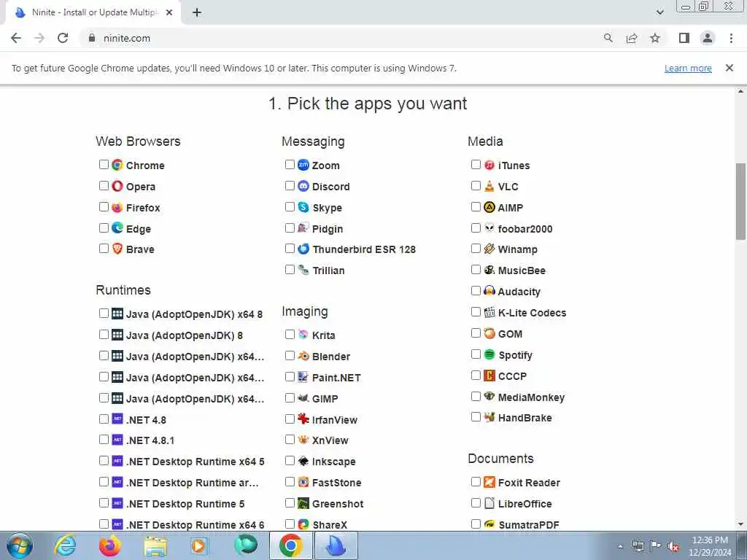The image size is (747, 560).
Task: Click the Spotify green icon
Action: pyautogui.click(x=489, y=354)
